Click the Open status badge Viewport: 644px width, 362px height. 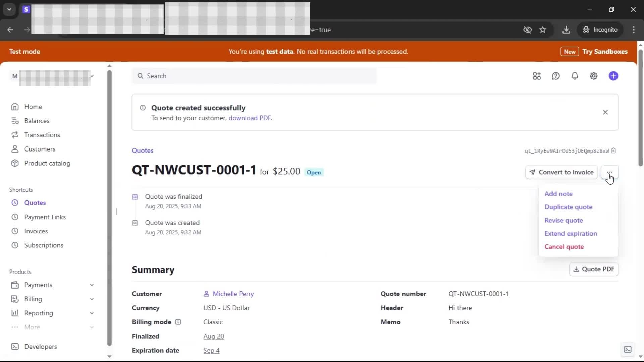pyautogui.click(x=314, y=172)
